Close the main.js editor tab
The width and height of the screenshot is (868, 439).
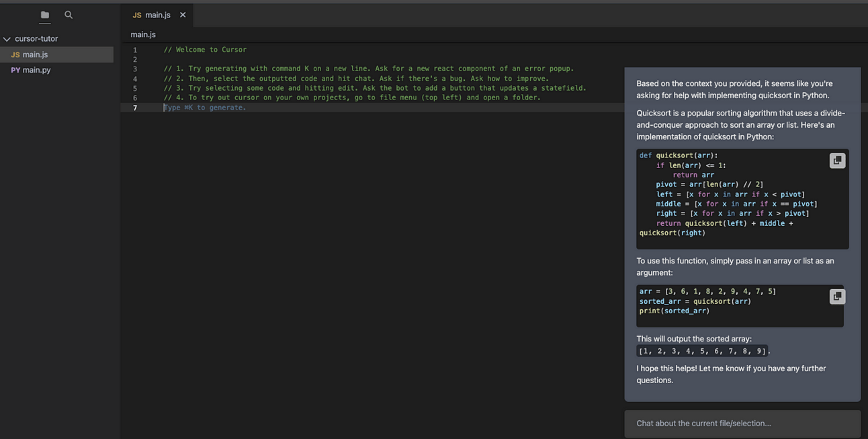click(x=183, y=15)
